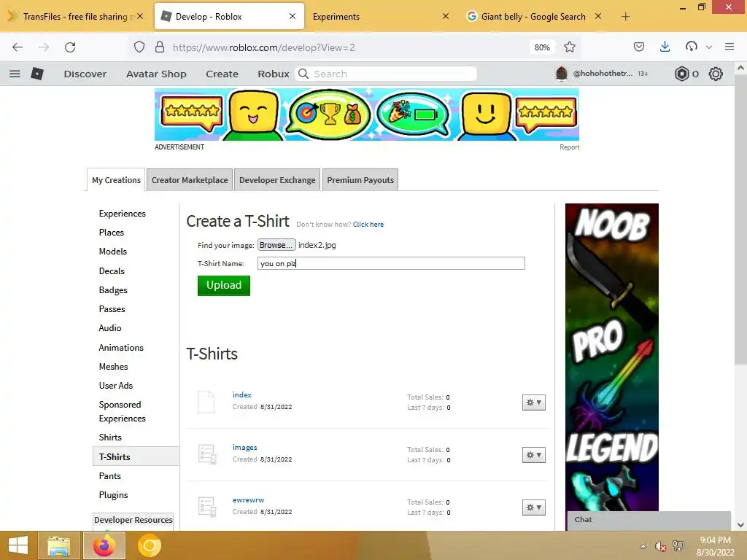The height and width of the screenshot is (560, 747).
Task: Click the Firefox taskbar icon
Action: [x=104, y=545]
